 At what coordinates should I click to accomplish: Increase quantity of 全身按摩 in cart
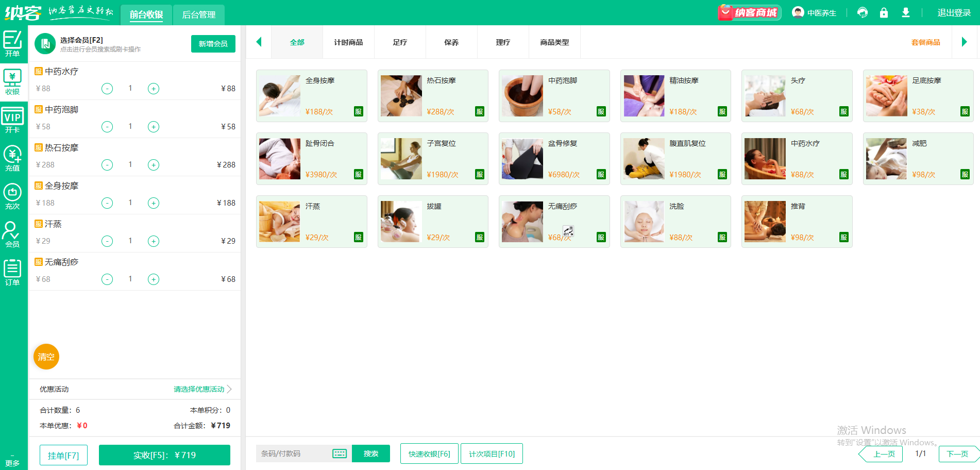point(154,203)
